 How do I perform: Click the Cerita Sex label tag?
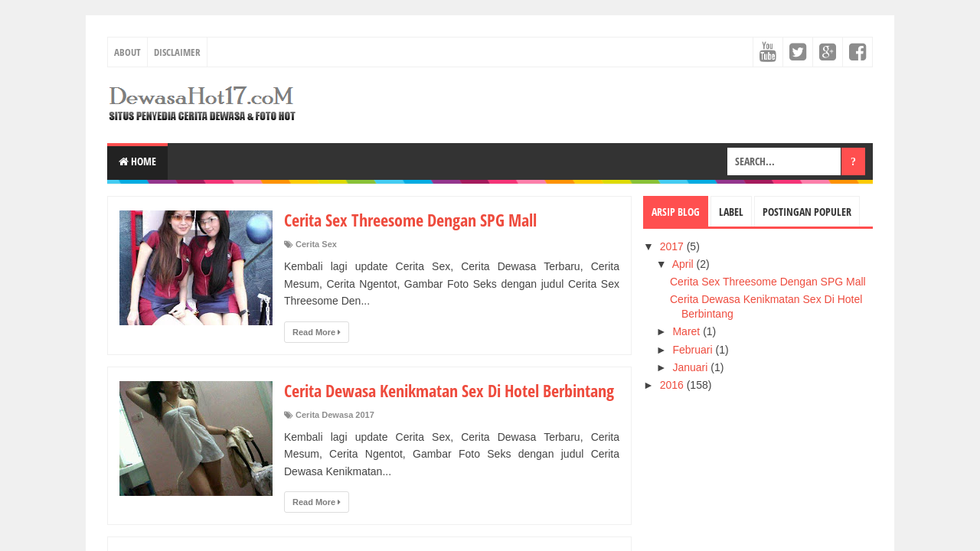(x=316, y=244)
